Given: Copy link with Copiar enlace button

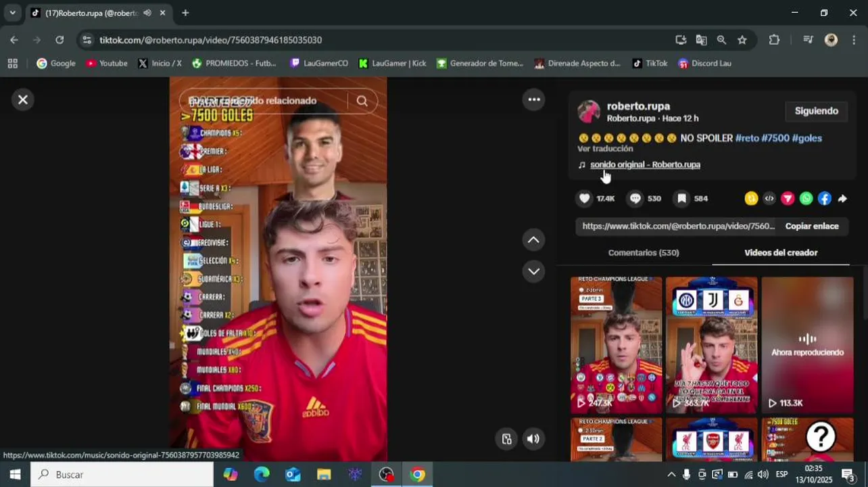Looking at the screenshot, I should pyautogui.click(x=812, y=226).
